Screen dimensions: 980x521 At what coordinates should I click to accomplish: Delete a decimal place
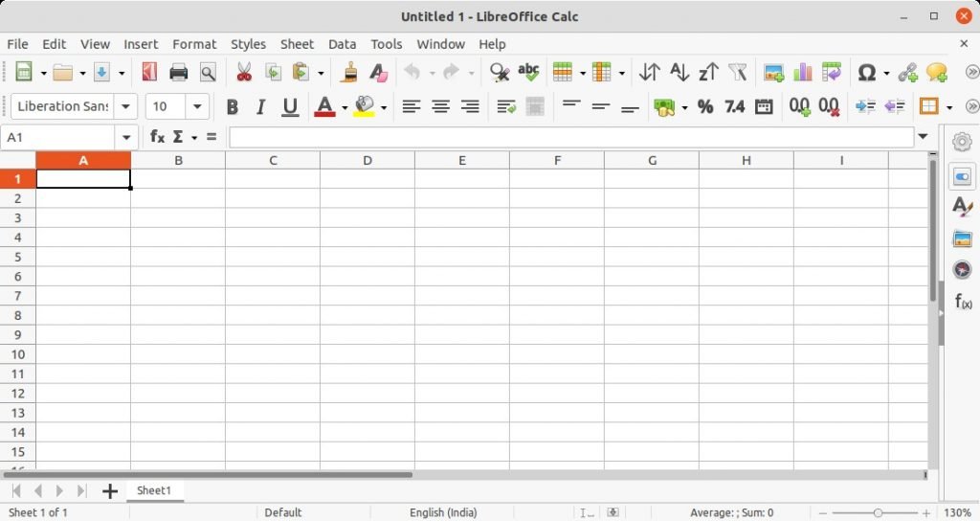[829, 106]
